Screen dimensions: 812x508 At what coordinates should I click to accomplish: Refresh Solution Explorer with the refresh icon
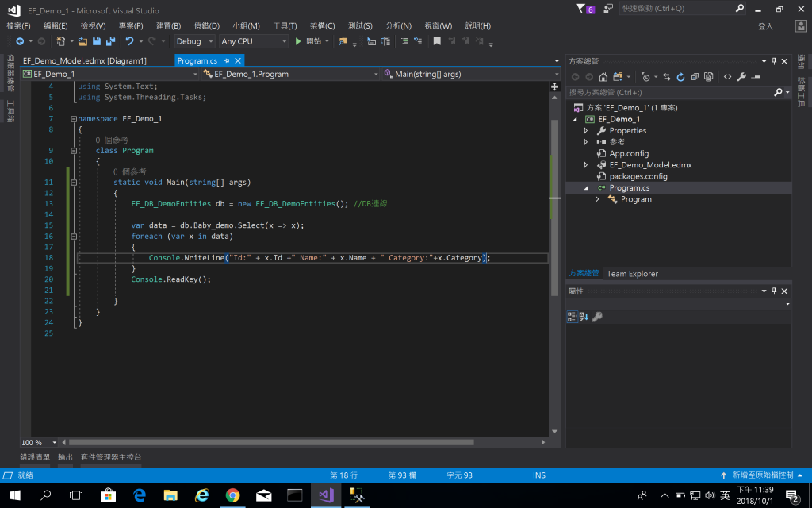tap(680, 77)
